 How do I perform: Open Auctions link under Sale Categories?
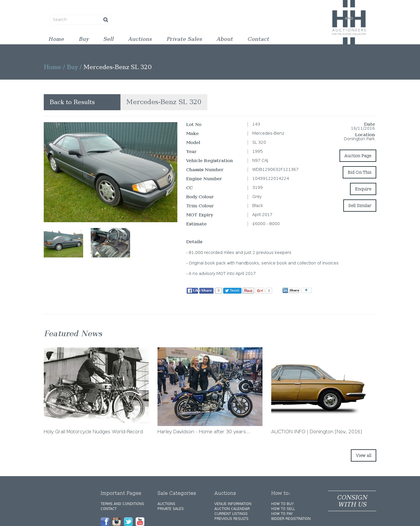pos(166,504)
